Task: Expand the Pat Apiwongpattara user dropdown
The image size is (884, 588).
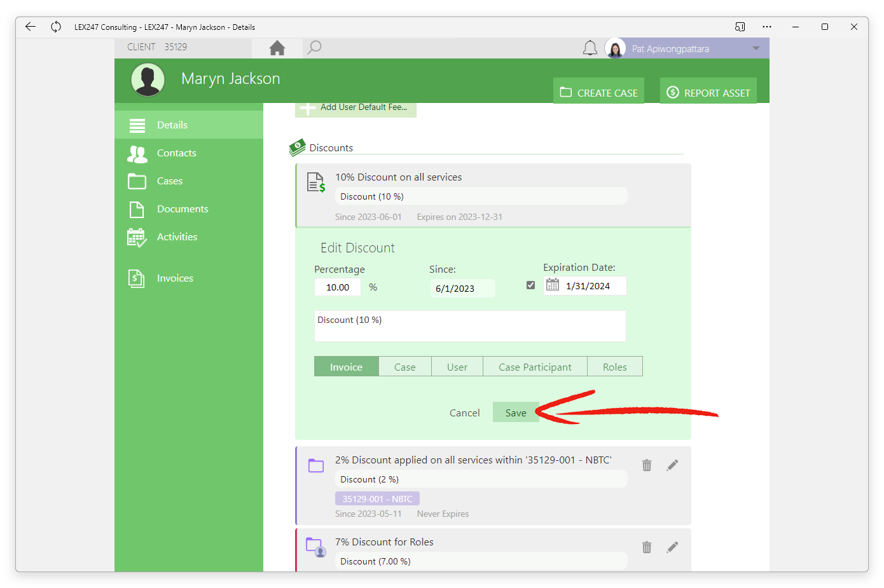Action: [x=756, y=48]
